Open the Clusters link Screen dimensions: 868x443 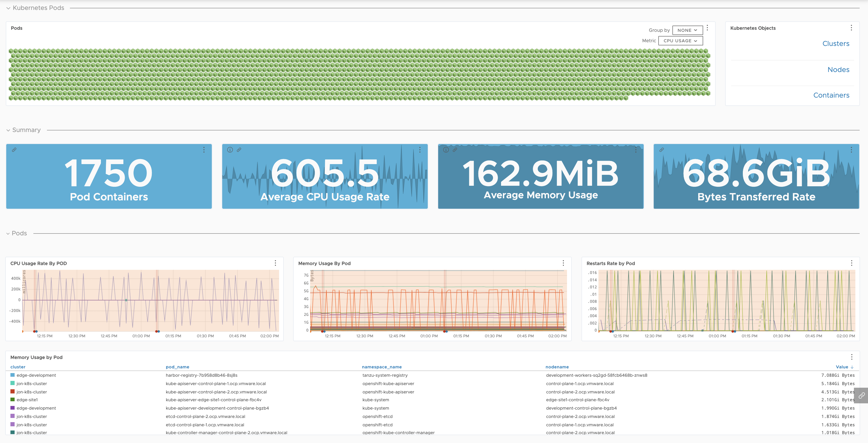836,44
